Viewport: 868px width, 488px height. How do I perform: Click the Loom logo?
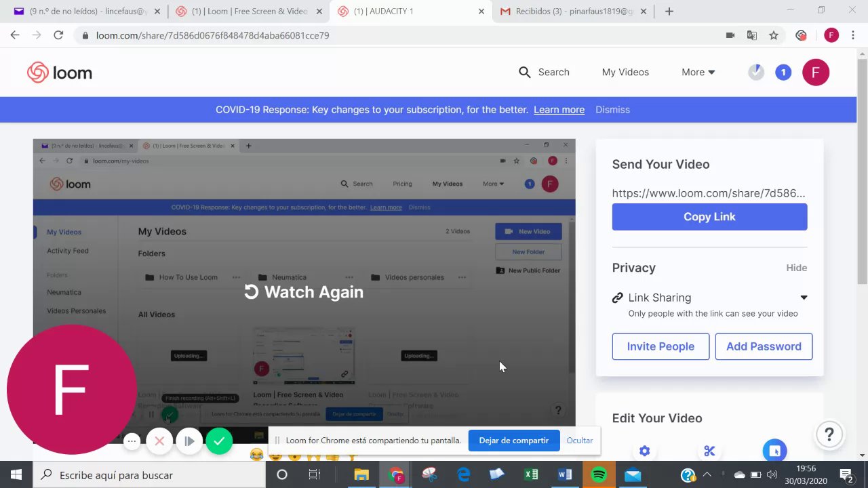[60, 73]
